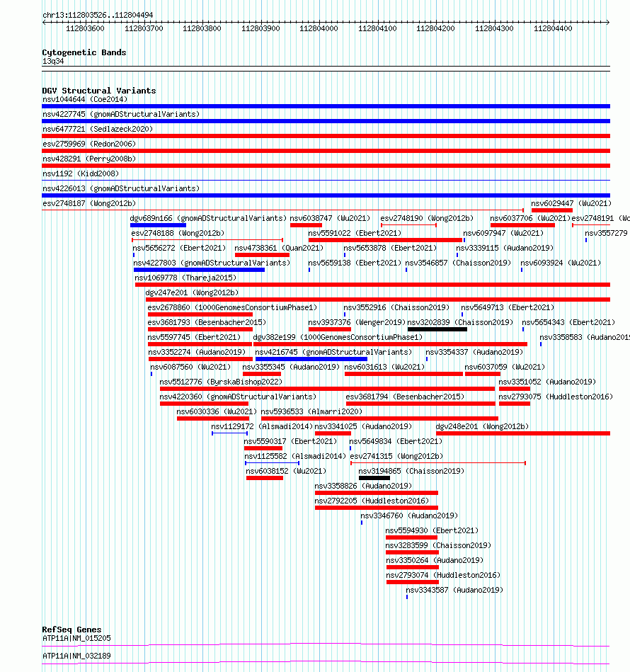Click nsv6030336 (Wu2021) label
The height and width of the screenshot is (672, 630).
[217, 412]
